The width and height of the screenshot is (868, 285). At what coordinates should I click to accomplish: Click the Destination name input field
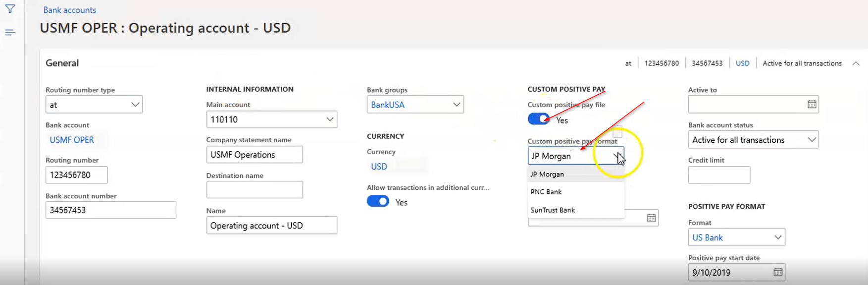254,190
